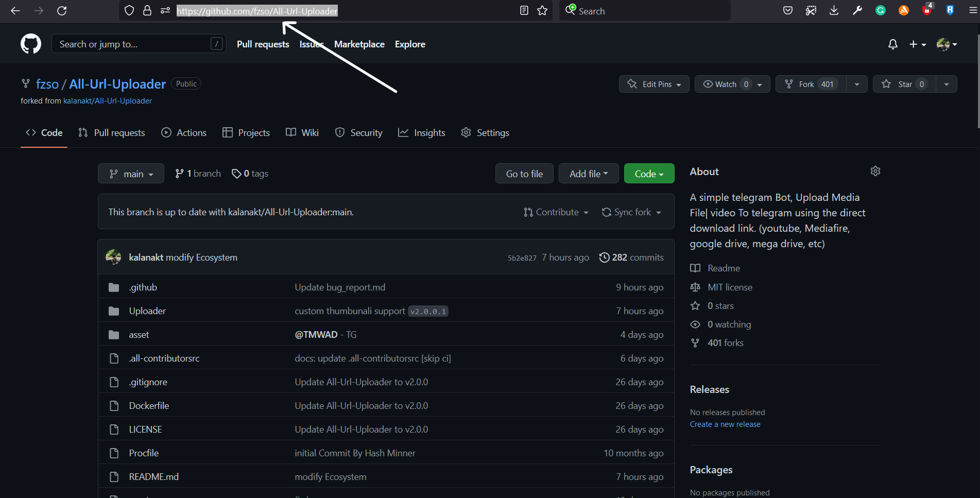Go to GitHub home via Octocat logo
980x498 pixels.
[31, 44]
